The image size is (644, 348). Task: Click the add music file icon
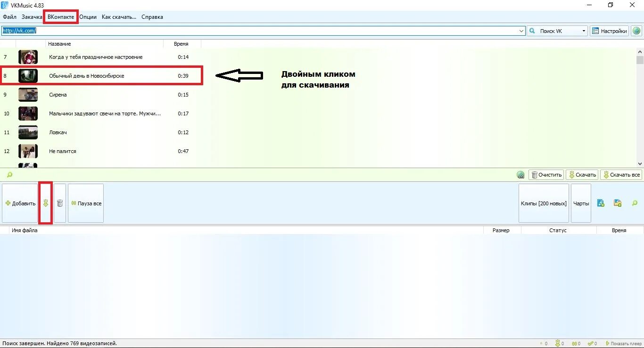point(601,203)
